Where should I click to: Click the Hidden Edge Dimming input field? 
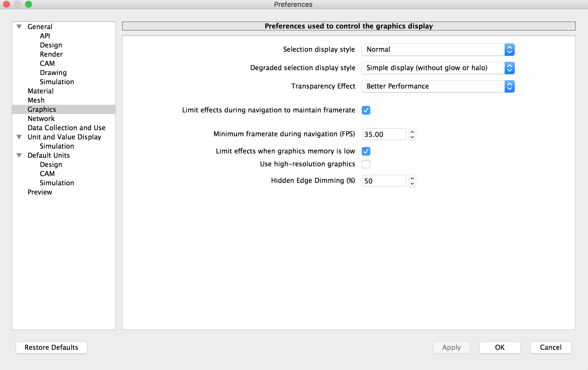(x=384, y=181)
